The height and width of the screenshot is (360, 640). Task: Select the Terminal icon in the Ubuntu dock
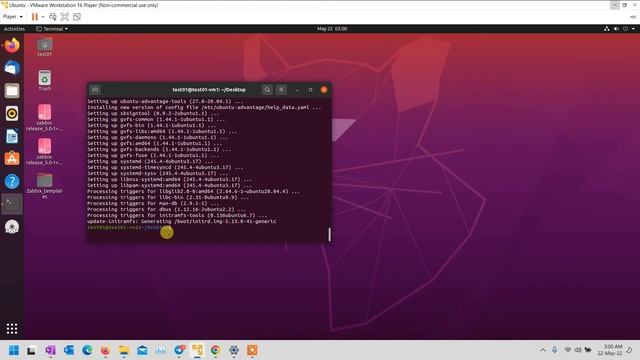pos(12,203)
